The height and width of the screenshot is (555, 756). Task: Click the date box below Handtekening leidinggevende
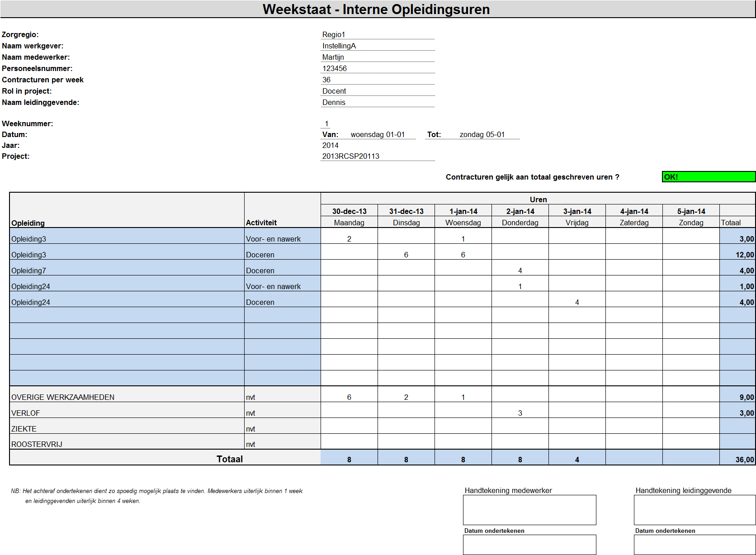point(695,545)
